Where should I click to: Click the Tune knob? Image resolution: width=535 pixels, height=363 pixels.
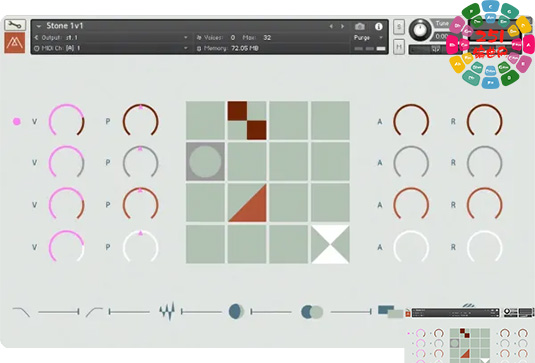(x=420, y=29)
